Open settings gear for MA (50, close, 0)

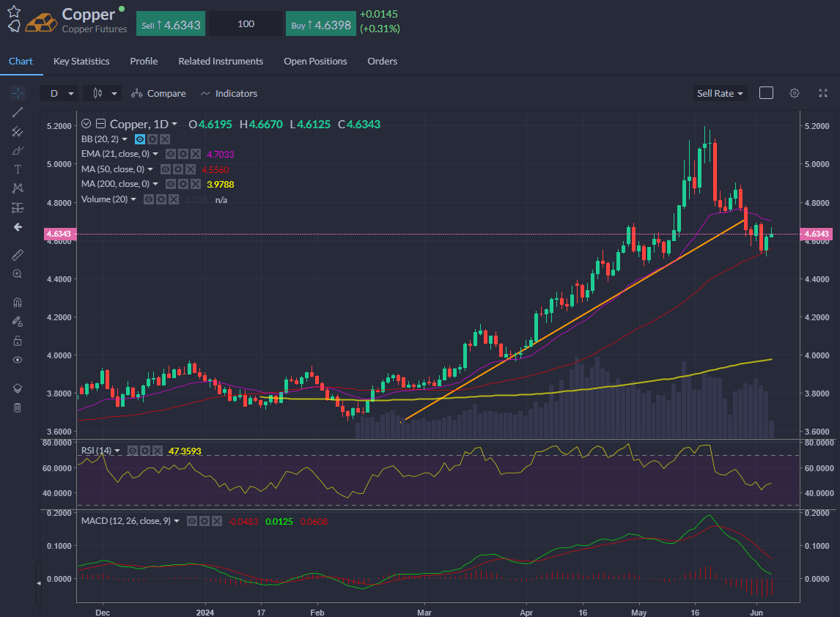[178, 169]
